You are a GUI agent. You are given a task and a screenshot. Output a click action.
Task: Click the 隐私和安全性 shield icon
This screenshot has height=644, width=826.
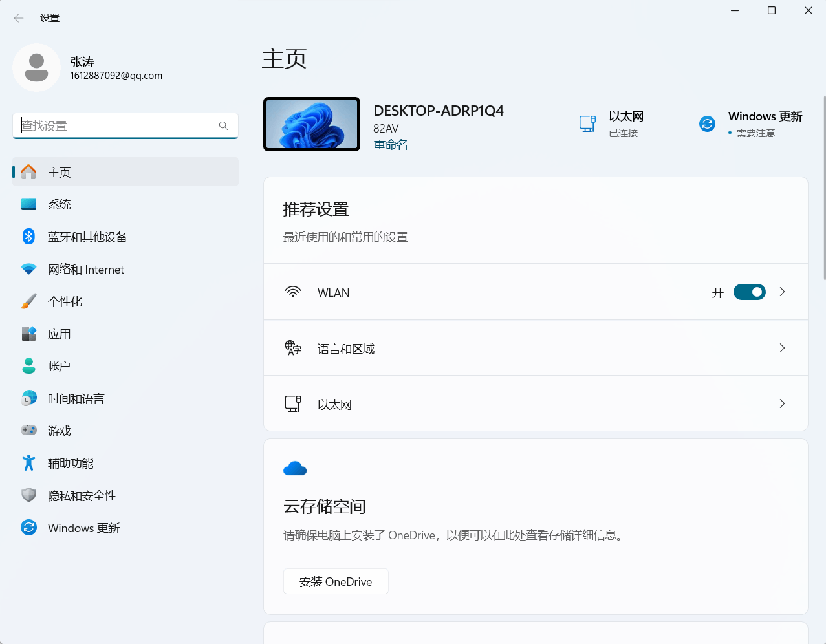[x=28, y=495]
